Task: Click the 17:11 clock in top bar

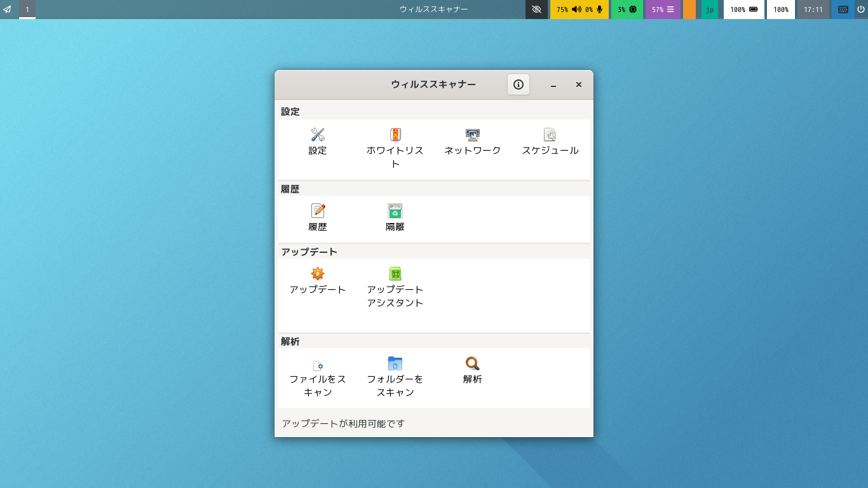Action: pyautogui.click(x=813, y=10)
